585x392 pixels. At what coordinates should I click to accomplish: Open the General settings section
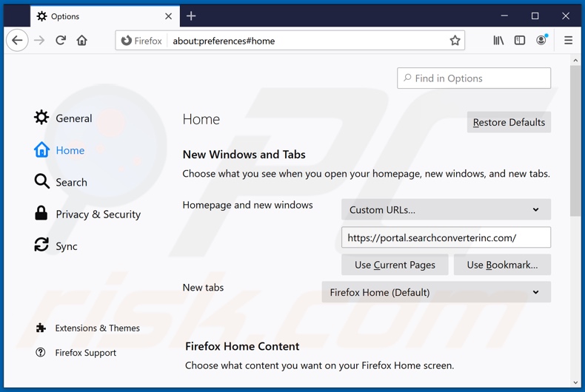tap(73, 118)
